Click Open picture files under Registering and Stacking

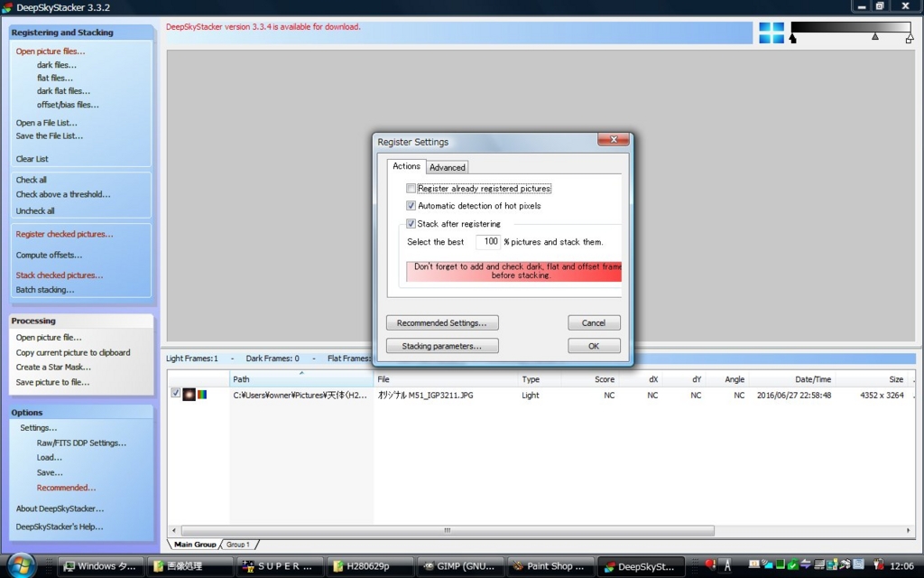[x=51, y=51]
